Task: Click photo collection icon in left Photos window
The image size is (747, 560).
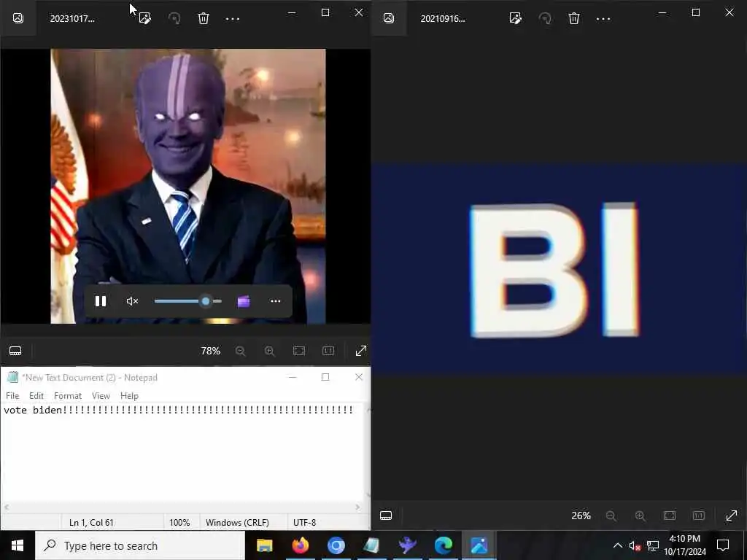Action: (x=18, y=18)
